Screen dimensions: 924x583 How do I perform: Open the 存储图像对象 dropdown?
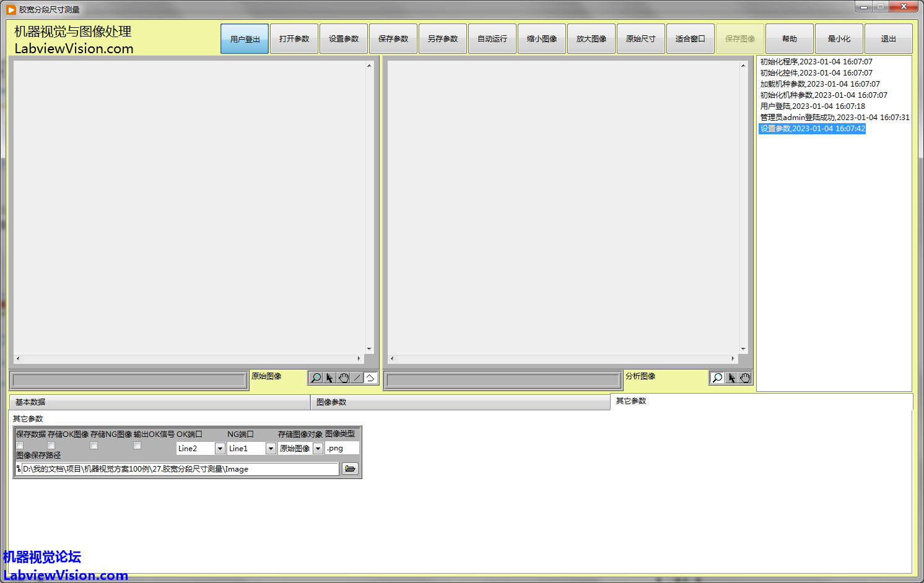click(x=318, y=448)
